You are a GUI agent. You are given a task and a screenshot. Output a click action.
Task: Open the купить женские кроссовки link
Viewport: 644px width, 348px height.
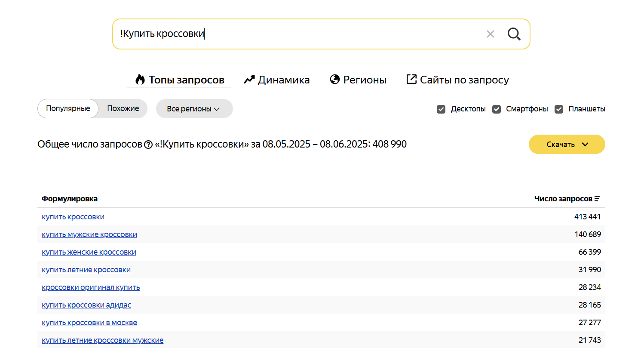coord(89,252)
